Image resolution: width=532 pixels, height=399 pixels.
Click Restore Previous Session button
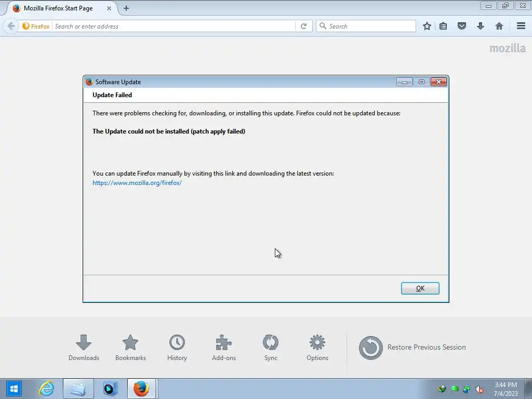click(x=412, y=348)
